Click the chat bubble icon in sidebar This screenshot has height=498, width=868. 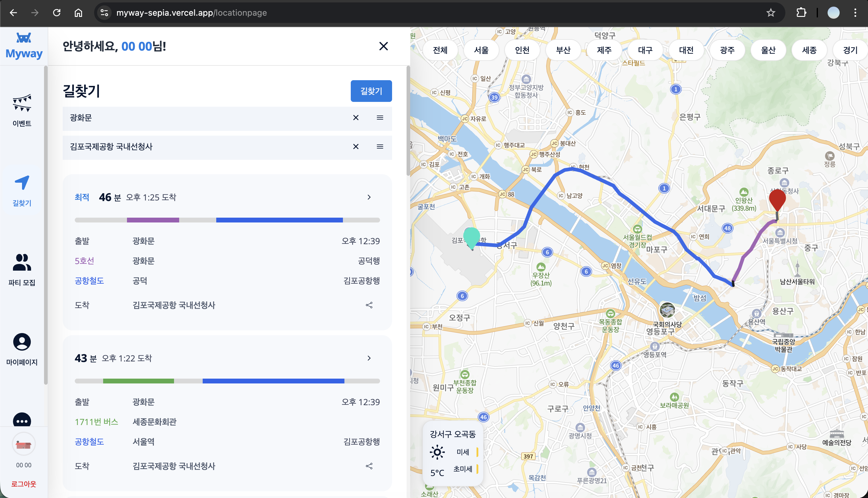(22, 421)
